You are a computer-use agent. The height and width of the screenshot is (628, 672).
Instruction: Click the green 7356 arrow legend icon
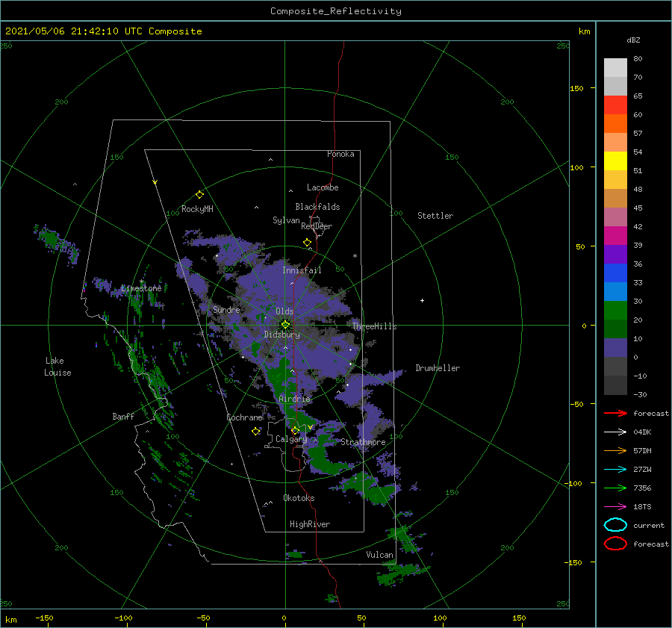(615, 488)
